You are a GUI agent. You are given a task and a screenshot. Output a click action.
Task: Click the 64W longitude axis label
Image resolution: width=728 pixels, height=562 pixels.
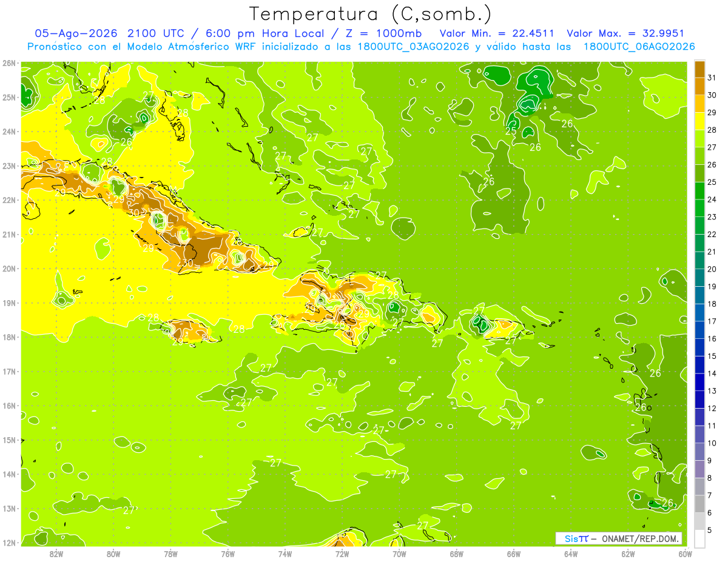(x=571, y=554)
